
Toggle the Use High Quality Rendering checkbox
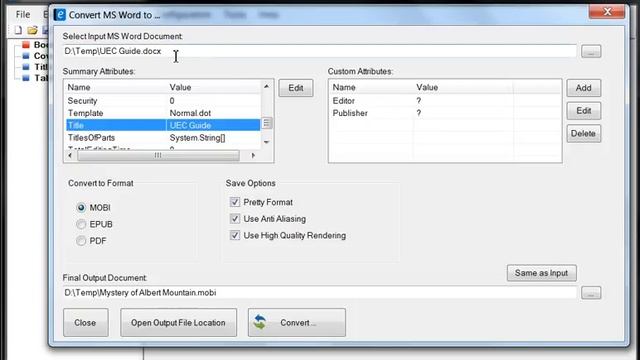tap(235, 236)
